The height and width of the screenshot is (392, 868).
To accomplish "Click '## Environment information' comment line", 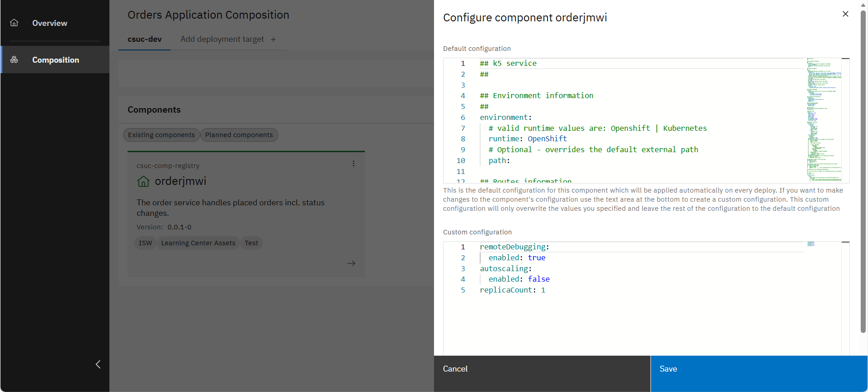I will point(537,95).
